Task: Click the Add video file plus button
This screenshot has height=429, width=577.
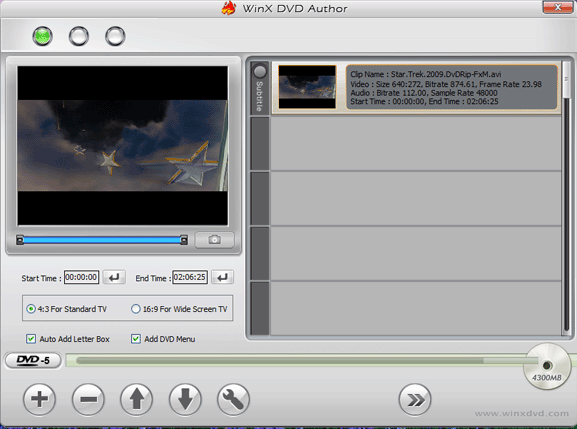Action: pyautogui.click(x=40, y=399)
